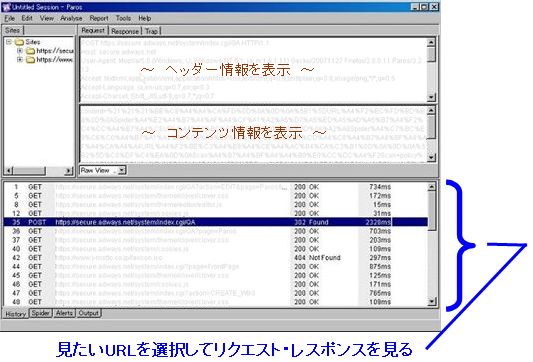533x362 pixels.
Task: Expand the https://secu site node
Action: click(20, 51)
